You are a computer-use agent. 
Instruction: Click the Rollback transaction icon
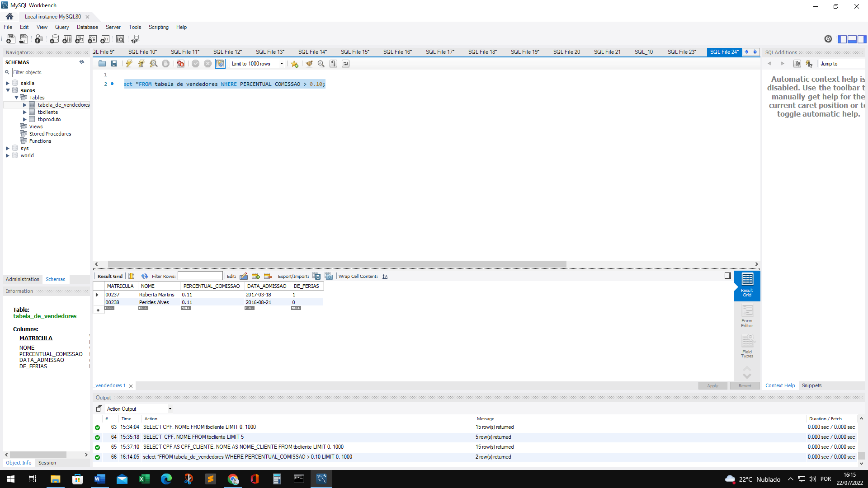coord(208,64)
